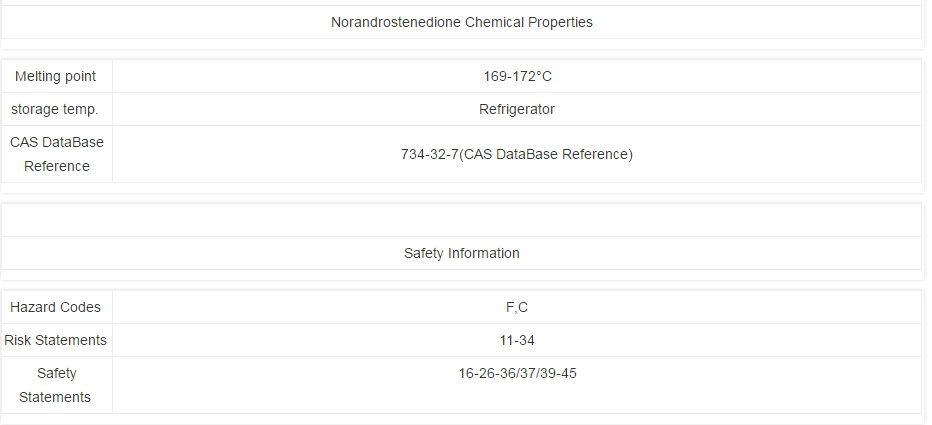
Task: Click the Risk Statements row label
Action: tap(56, 340)
